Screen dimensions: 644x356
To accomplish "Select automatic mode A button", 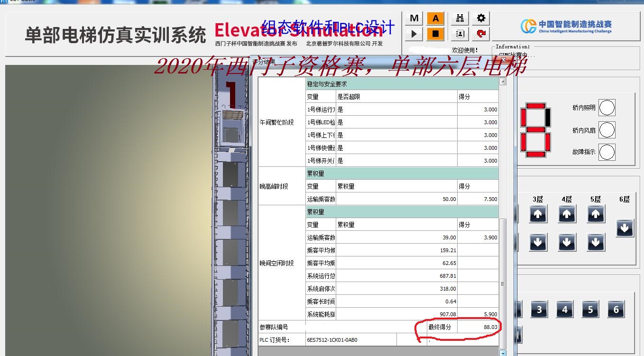I will [435, 18].
